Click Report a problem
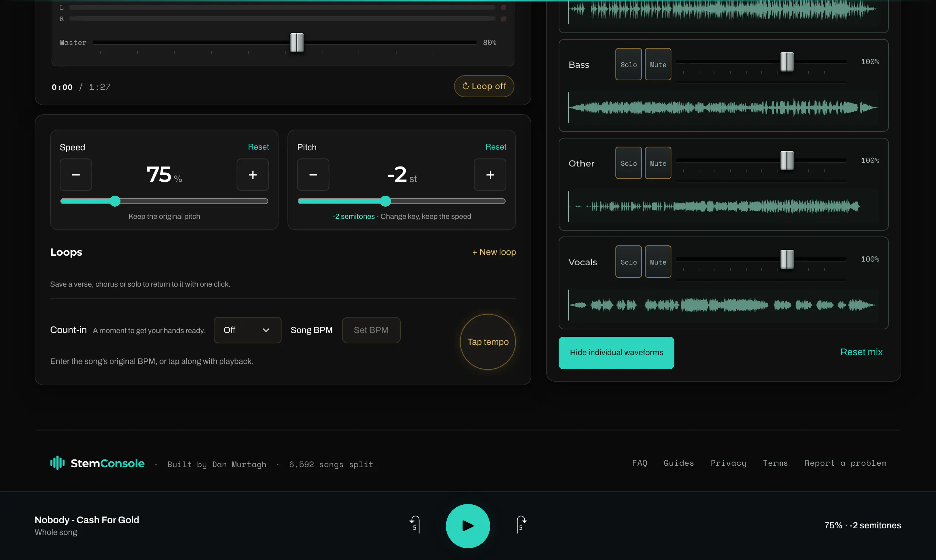Screen dimensions: 936x560 [x=845, y=463]
